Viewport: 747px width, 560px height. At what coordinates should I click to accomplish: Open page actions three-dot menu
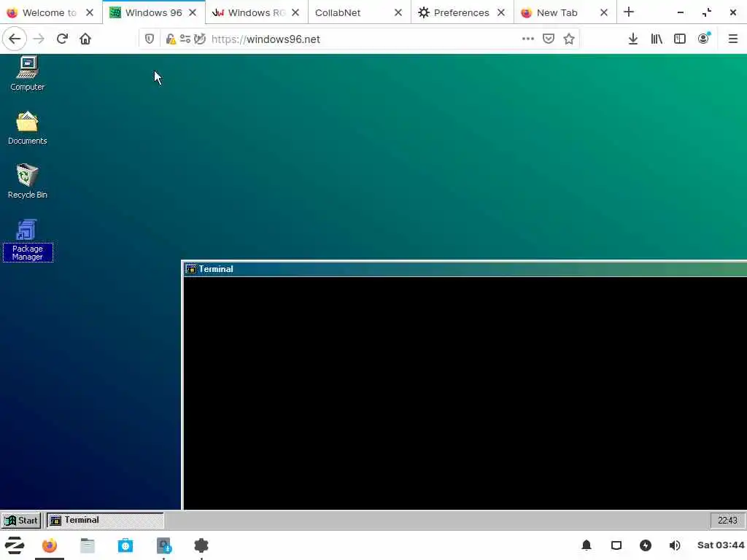point(528,39)
